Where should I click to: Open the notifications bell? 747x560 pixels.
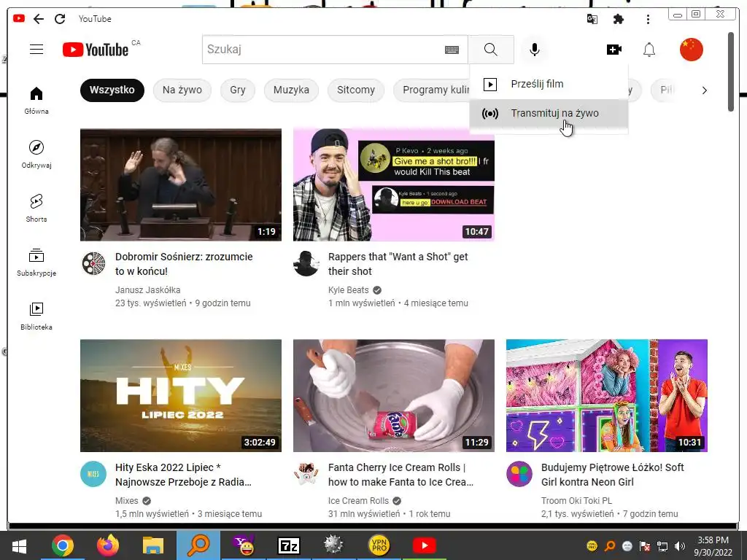pyautogui.click(x=649, y=50)
